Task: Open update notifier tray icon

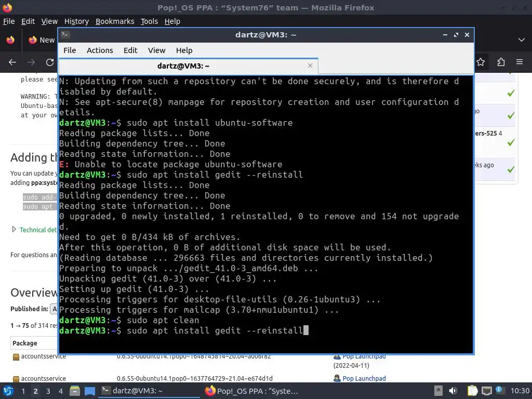Action: coord(499,390)
